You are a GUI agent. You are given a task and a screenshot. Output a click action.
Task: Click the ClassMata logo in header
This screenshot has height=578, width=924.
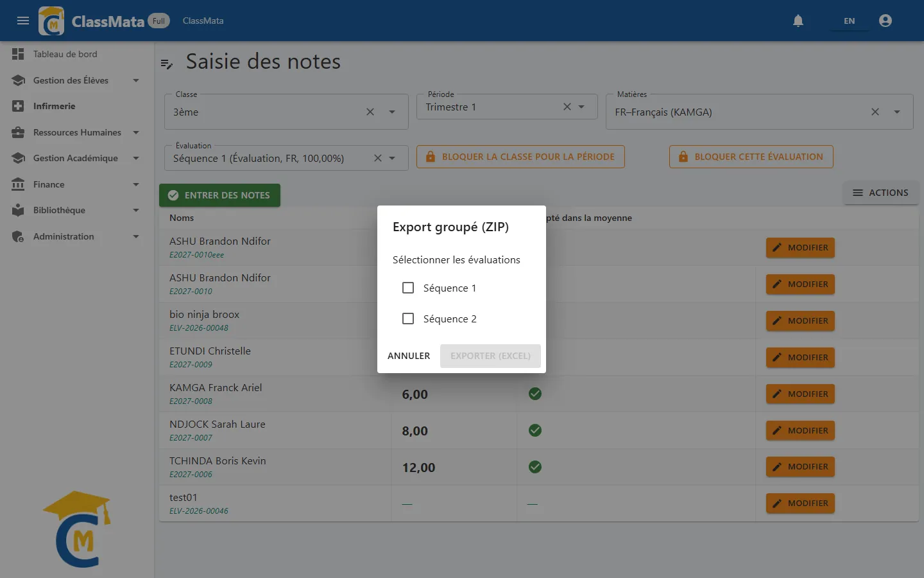coord(51,21)
